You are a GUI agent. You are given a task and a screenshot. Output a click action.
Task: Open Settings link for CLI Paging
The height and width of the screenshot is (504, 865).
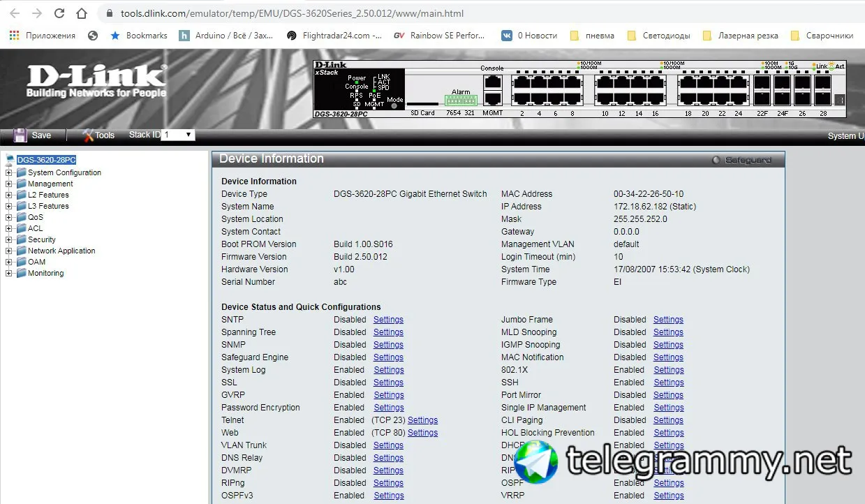click(x=668, y=420)
